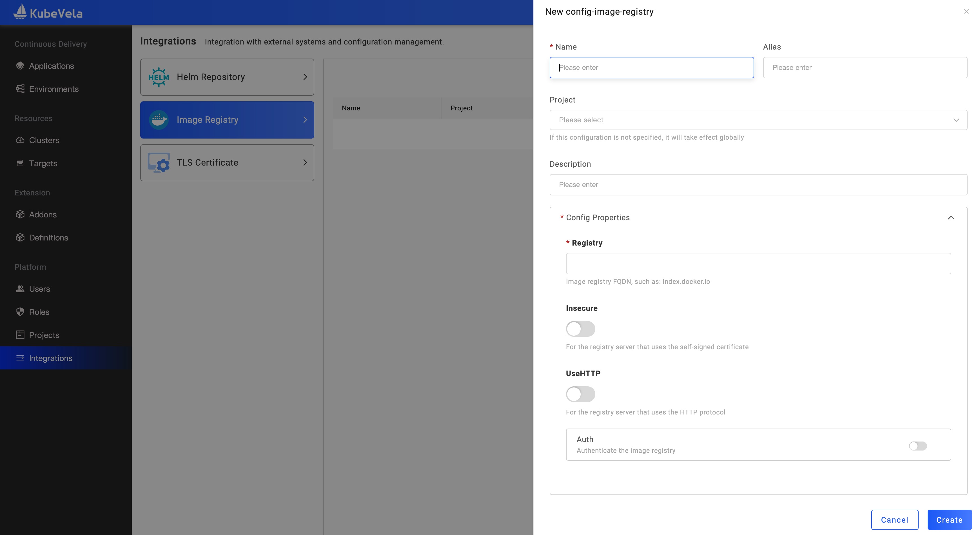Click the Applications layers icon in sidebar
The width and height of the screenshot is (980, 535).
(20, 66)
